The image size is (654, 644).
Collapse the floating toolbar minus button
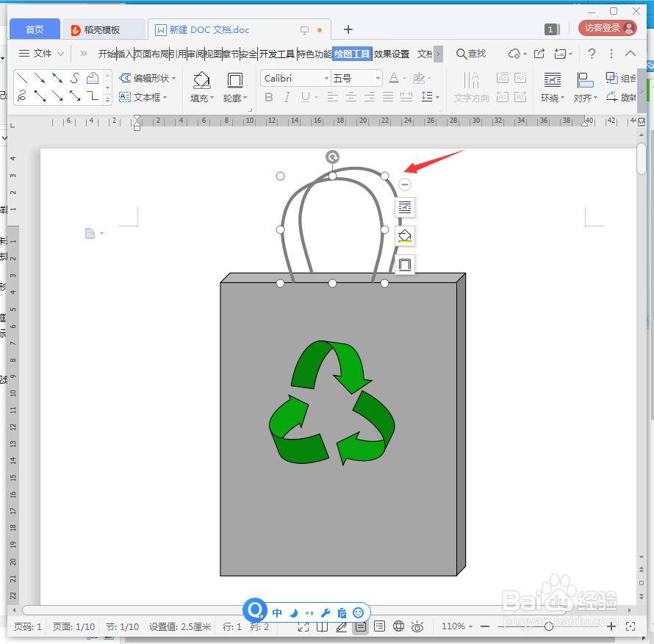click(x=405, y=184)
